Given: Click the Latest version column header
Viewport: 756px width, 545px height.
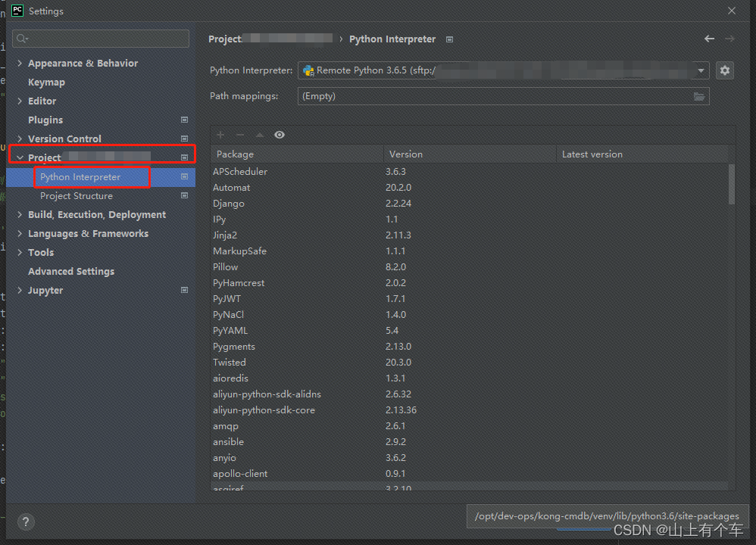Looking at the screenshot, I should coord(642,154).
